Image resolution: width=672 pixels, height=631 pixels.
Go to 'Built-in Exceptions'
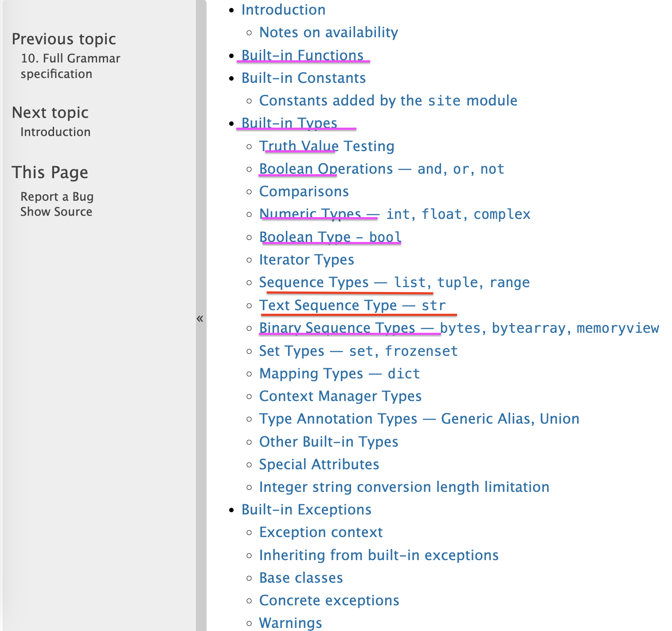click(x=306, y=510)
